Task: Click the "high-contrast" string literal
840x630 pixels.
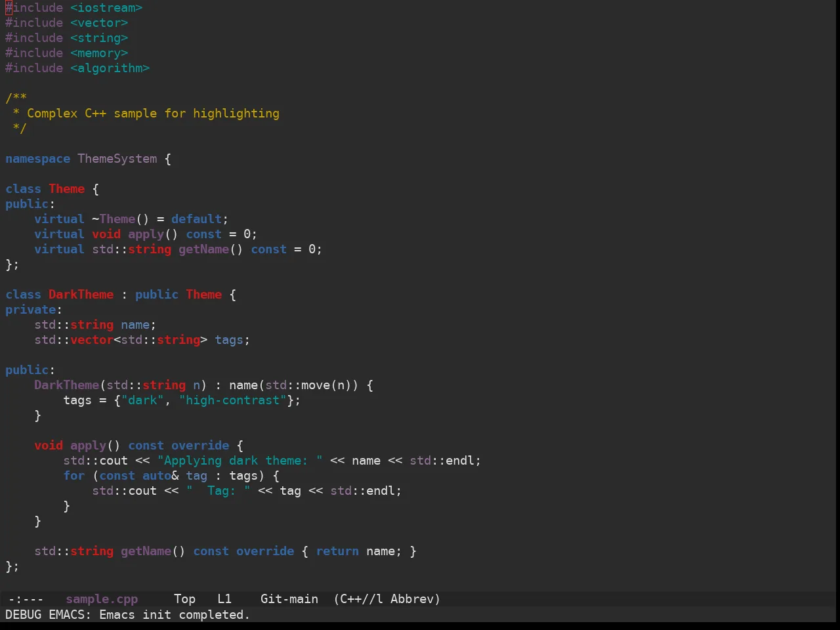Action: [x=232, y=400]
